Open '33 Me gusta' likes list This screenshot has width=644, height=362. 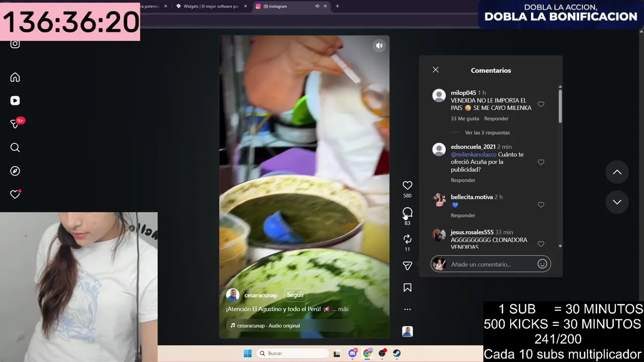coord(465,119)
